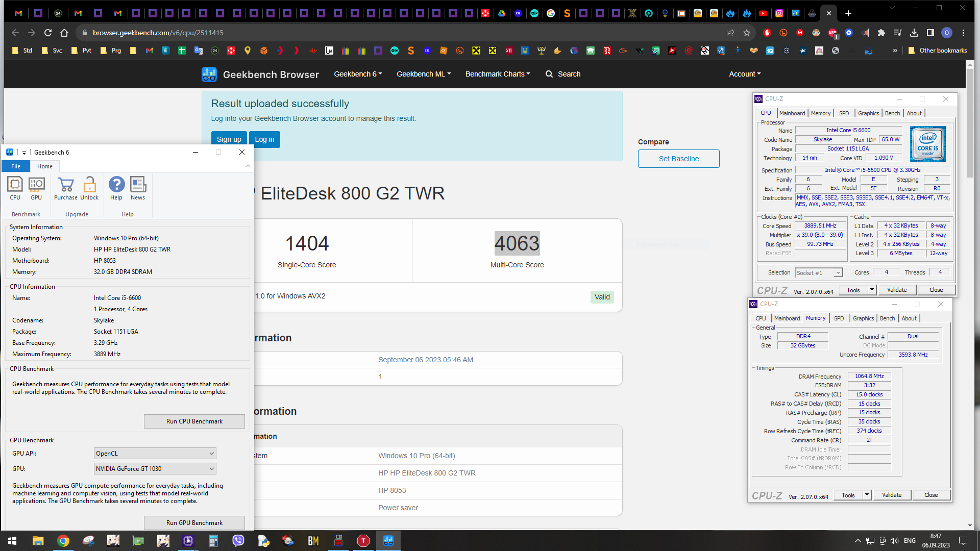Show hidden system tray icons

pyautogui.click(x=857, y=541)
